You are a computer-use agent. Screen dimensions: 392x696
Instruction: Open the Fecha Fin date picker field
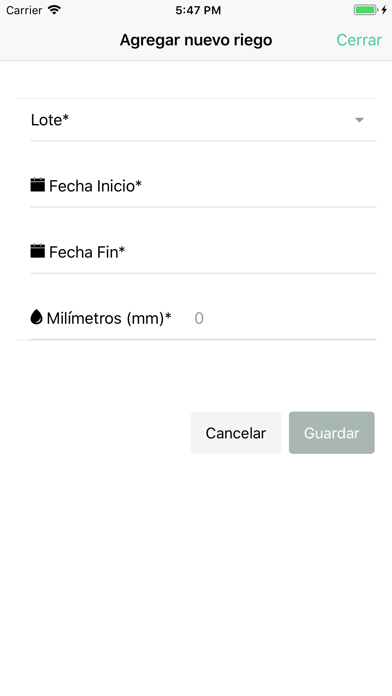click(203, 252)
